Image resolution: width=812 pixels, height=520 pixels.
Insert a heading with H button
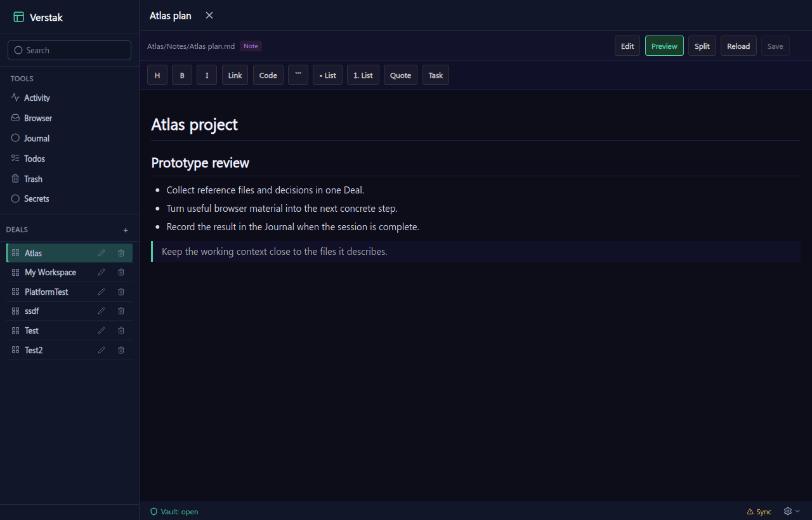[157, 75]
